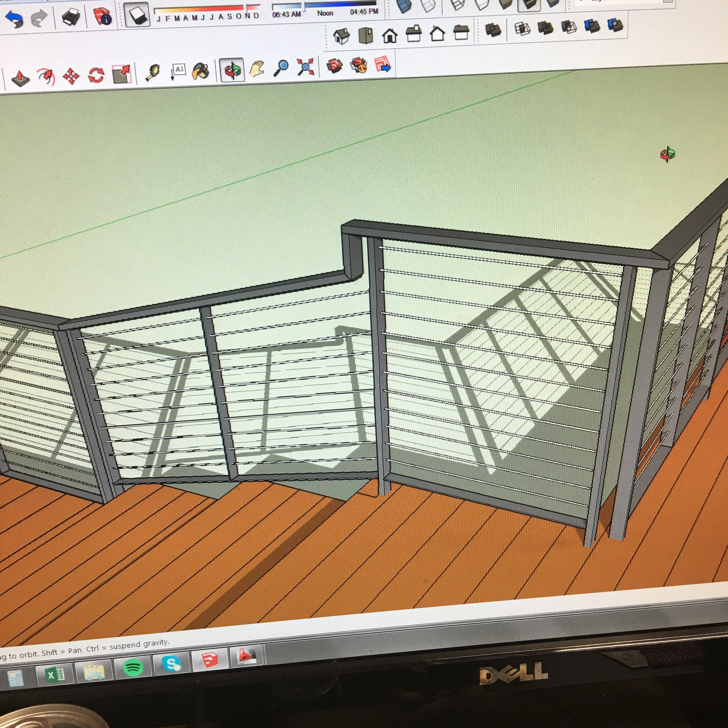Click the Subtract solid tool
The height and width of the screenshot is (728, 728).
point(569,26)
